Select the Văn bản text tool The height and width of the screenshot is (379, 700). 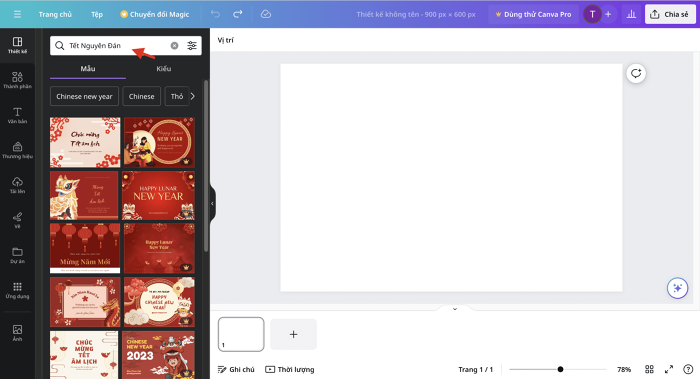tap(17, 115)
